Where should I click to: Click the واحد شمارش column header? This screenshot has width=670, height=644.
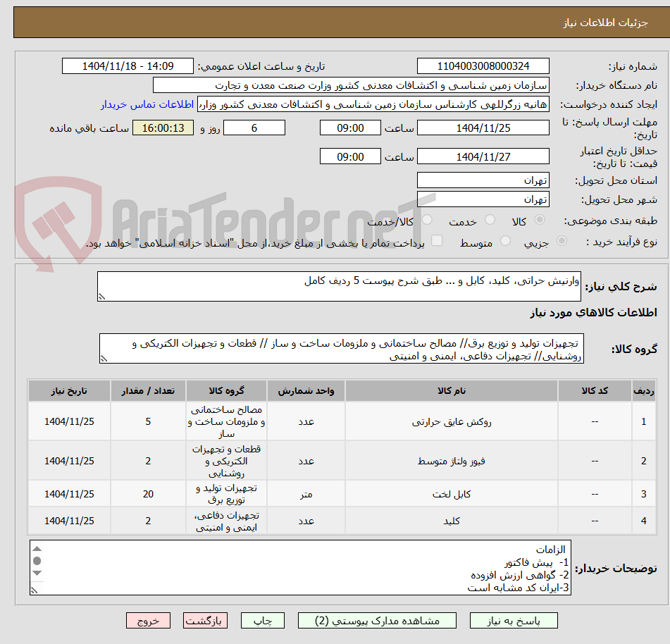point(306,390)
